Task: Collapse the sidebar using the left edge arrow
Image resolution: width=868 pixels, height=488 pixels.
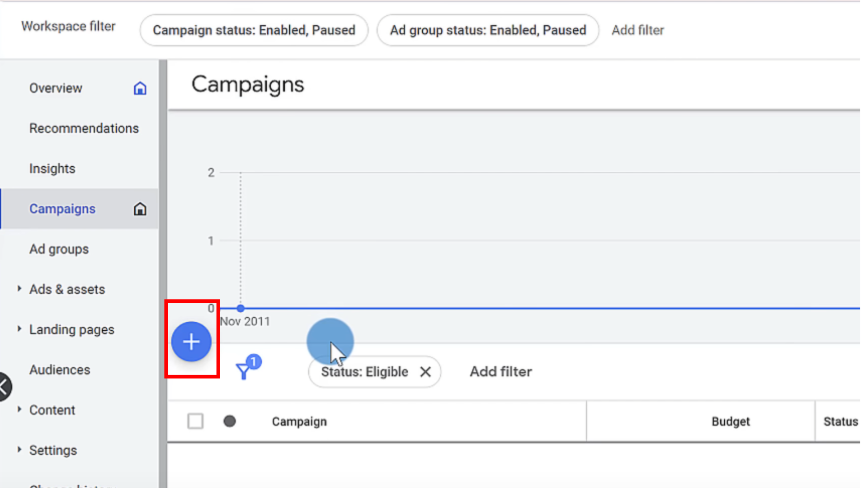Action: pyautogui.click(x=4, y=386)
